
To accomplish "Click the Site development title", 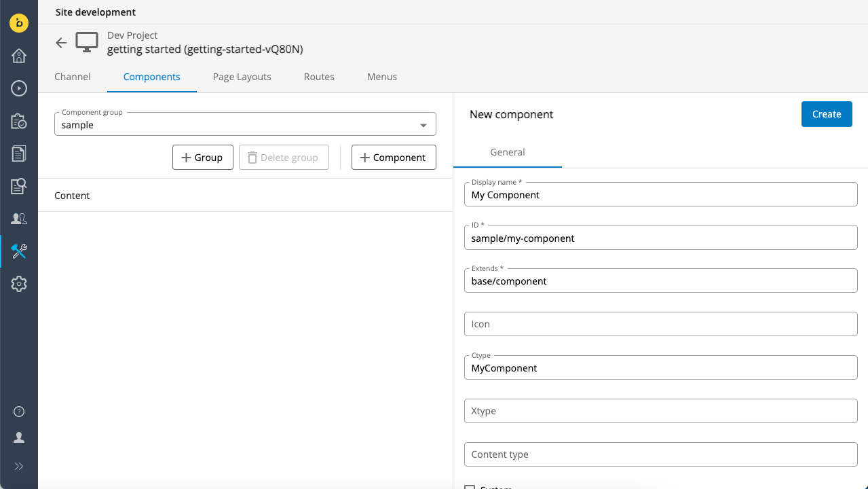I will [96, 12].
